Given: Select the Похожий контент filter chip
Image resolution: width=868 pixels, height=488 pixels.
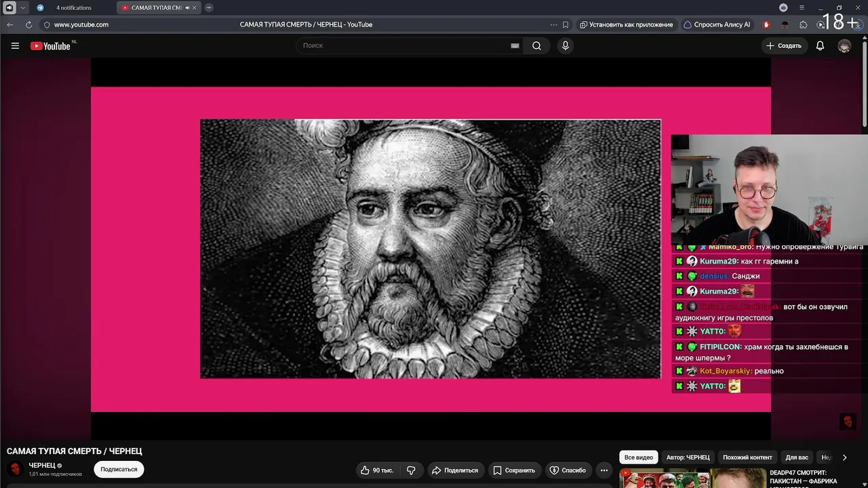Looking at the screenshot, I should click(747, 457).
